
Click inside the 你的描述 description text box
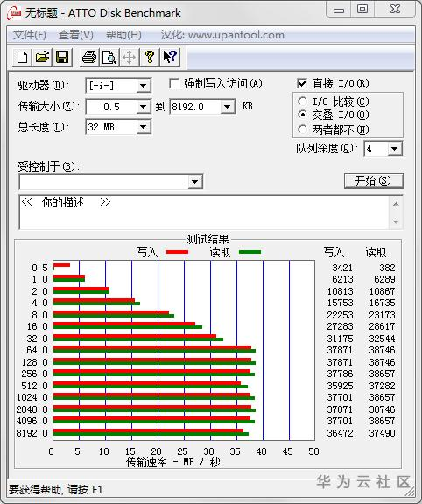point(204,213)
